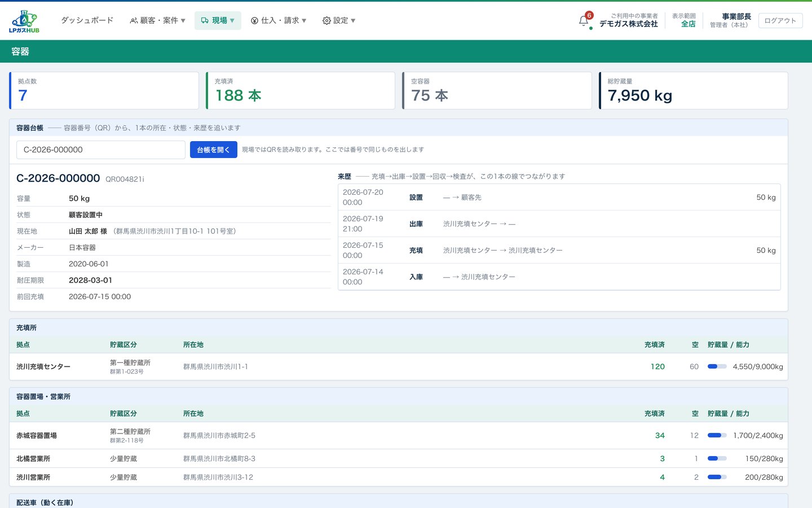Click the 渋川充填センター storage progress bar
Image resolution: width=812 pixels, height=508 pixels.
pos(717,366)
